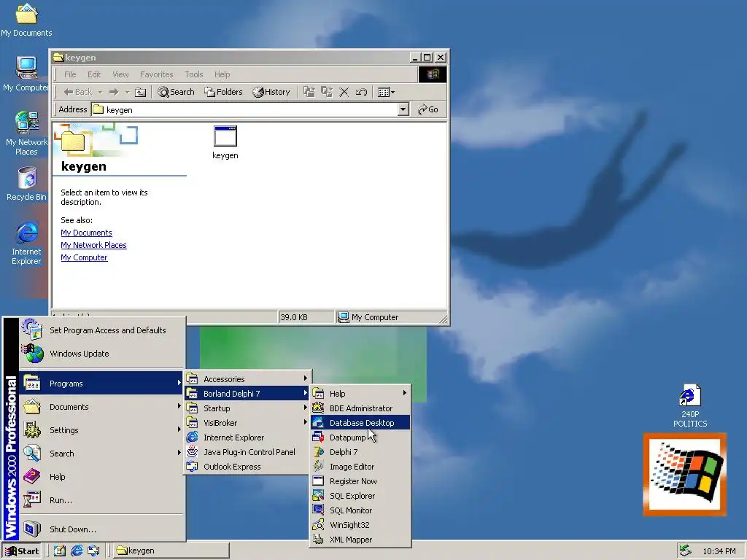
Task: Start Datapump from the Delphi submenu
Action: tap(360, 437)
